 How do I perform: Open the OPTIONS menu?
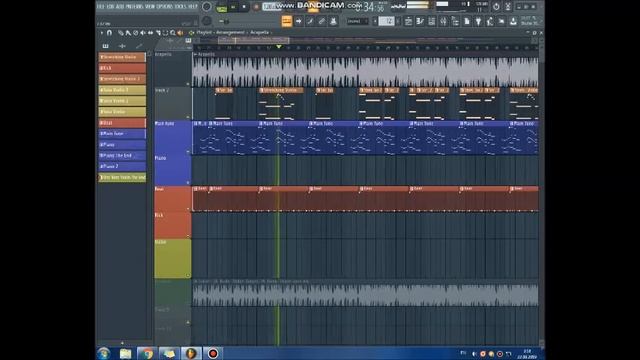(x=164, y=7)
